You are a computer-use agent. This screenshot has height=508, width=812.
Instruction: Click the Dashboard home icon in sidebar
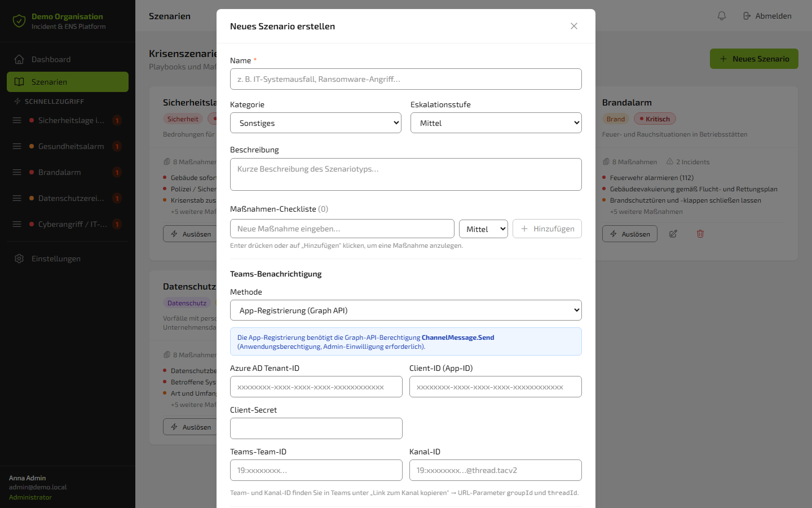pyautogui.click(x=19, y=59)
